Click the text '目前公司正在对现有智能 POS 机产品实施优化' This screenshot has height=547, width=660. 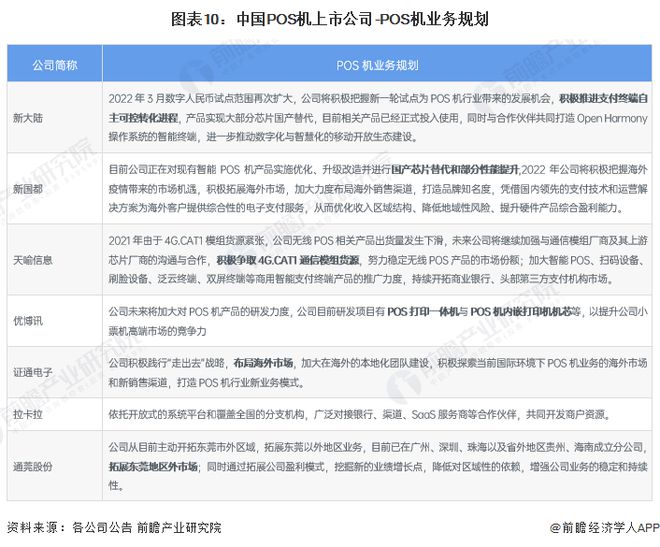[210, 170]
